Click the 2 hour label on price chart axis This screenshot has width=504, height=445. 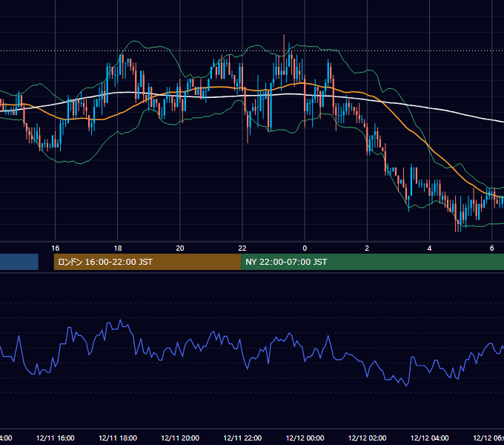click(x=367, y=248)
